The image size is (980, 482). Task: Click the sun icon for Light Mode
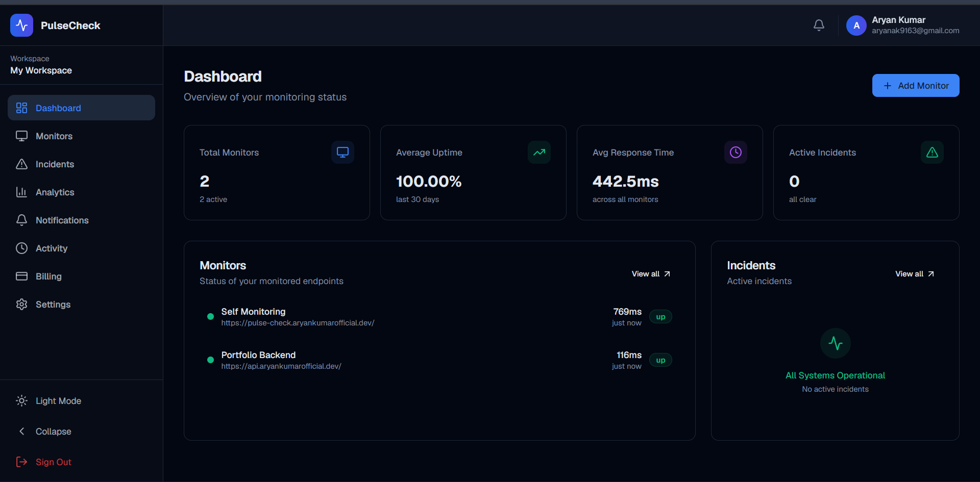(21, 400)
